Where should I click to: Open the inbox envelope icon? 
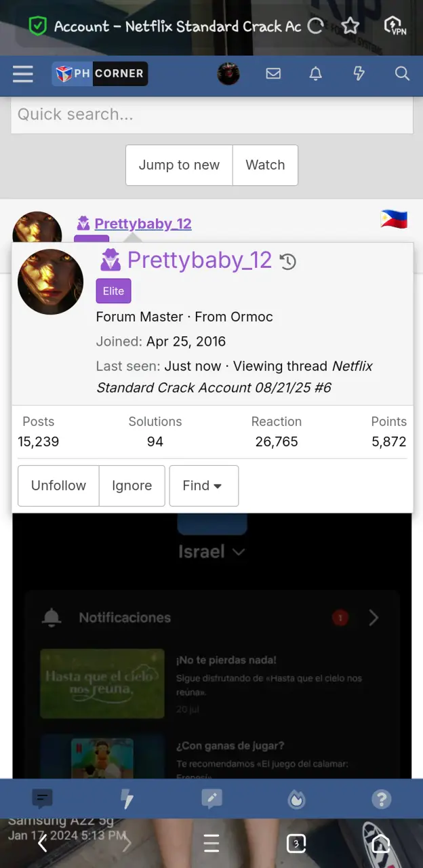(x=273, y=73)
